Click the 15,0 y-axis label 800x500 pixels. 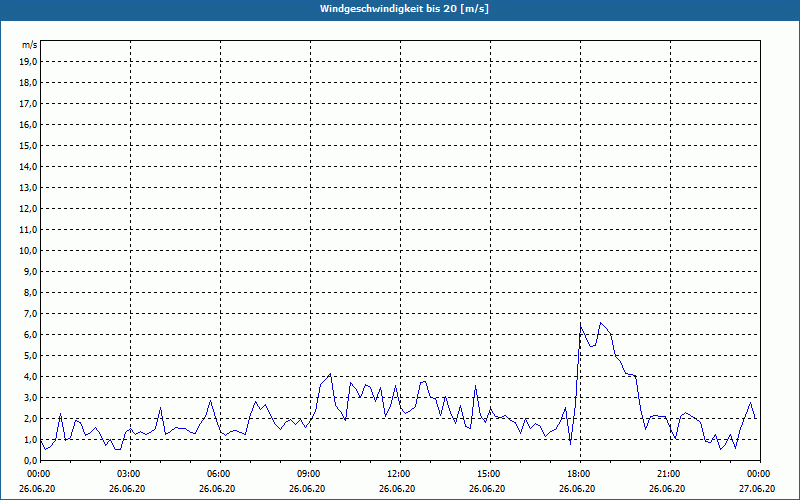click(28, 145)
